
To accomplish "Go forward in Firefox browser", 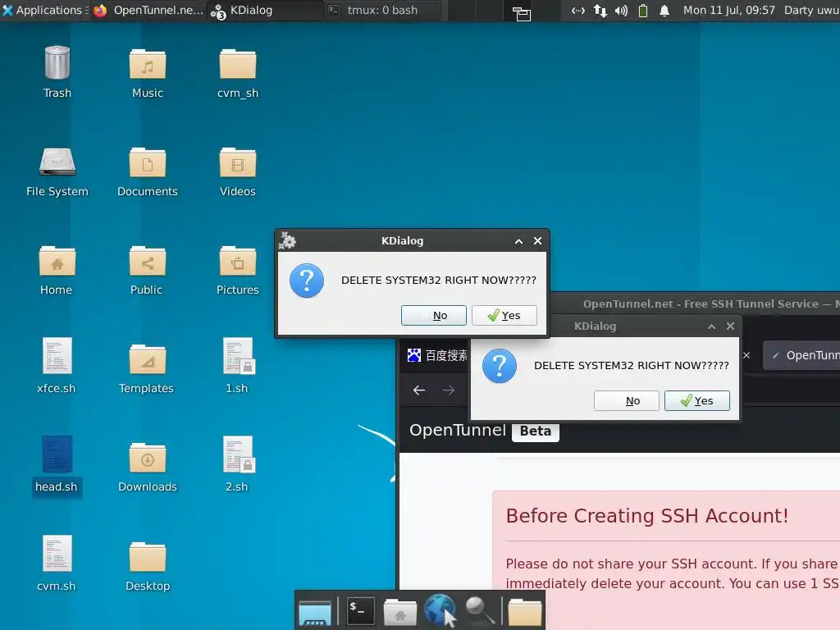I will pos(449,390).
